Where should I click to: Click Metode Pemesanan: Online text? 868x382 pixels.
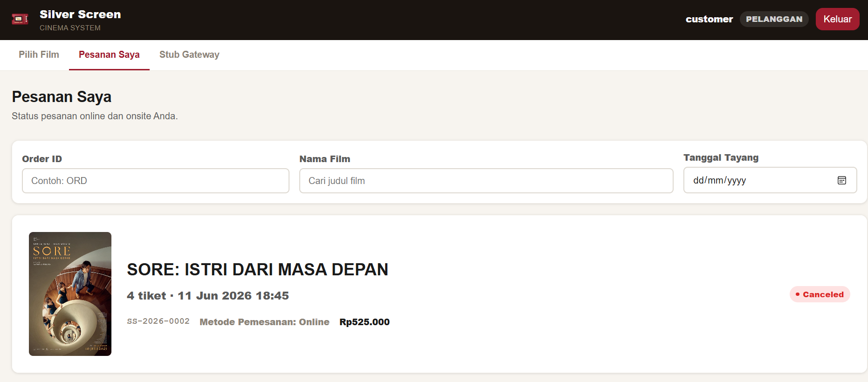point(264,322)
